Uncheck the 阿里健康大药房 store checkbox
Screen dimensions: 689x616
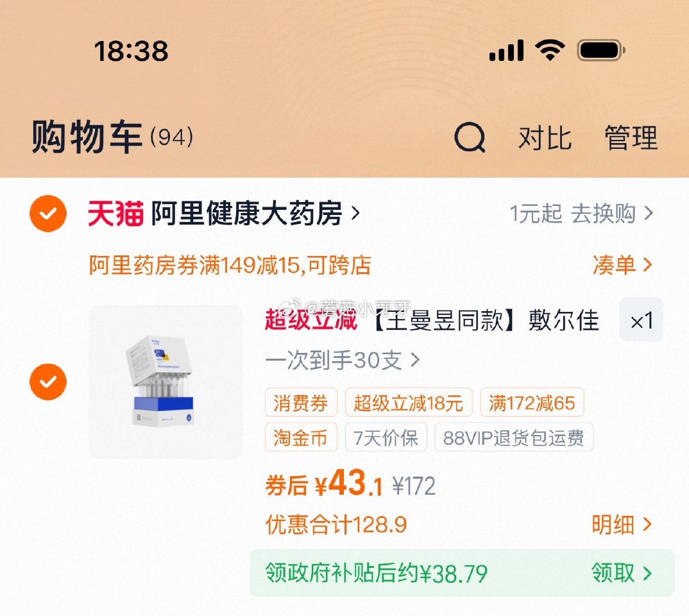(47, 213)
